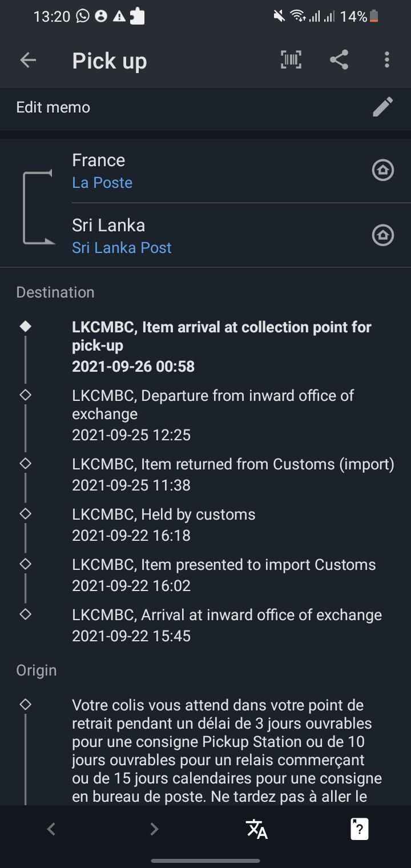The height and width of the screenshot is (868, 411).
Task: Select the item arrival at collection point event
Action: point(221,347)
